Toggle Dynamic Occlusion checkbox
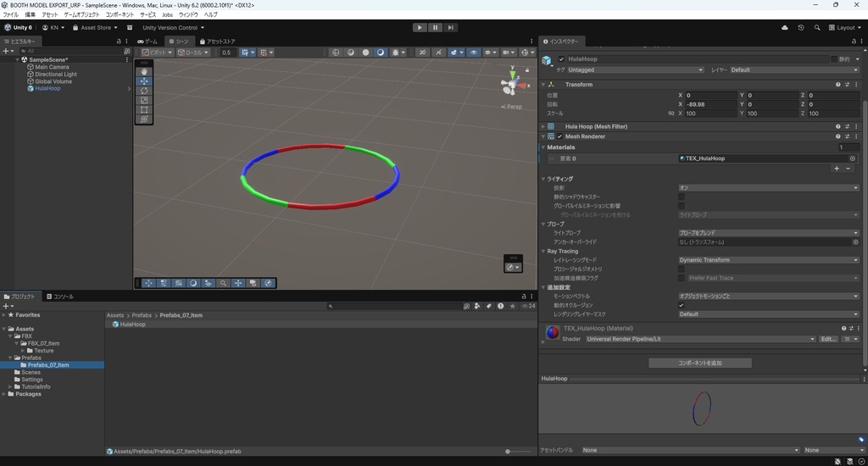868x466 pixels. pos(682,305)
